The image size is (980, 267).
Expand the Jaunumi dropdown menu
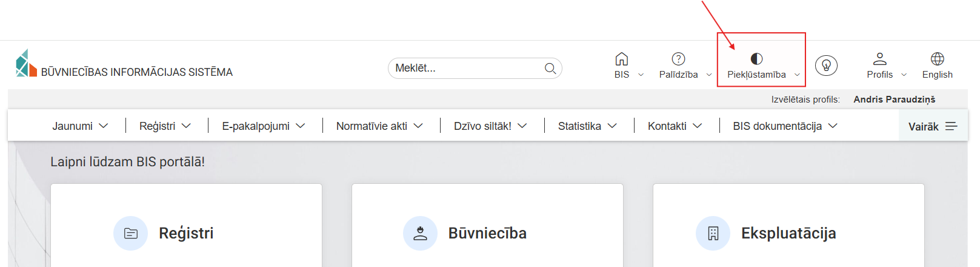80,126
